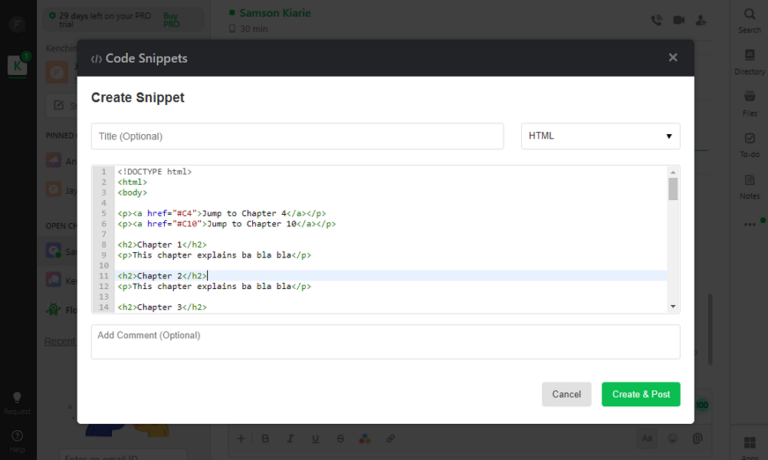
Task: Start a video call with Samson
Action: point(679,19)
